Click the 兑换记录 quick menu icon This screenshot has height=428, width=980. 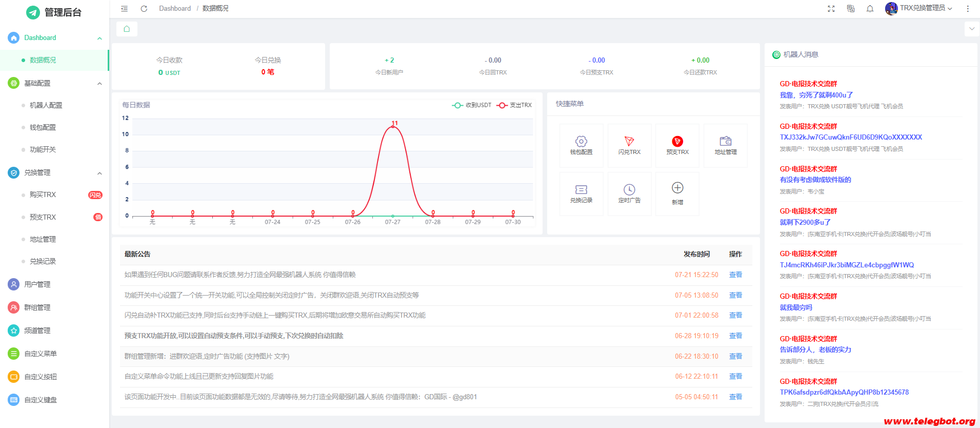(581, 193)
